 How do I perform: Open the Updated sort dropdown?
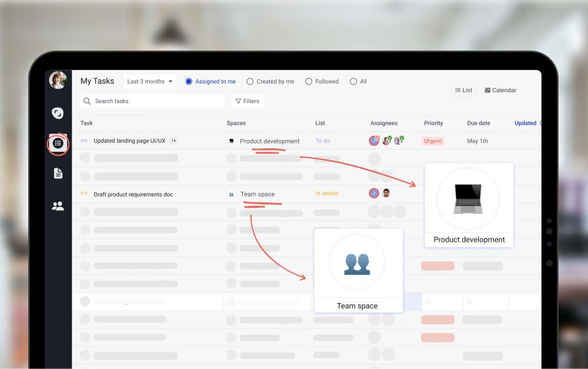pyautogui.click(x=525, y=123)
